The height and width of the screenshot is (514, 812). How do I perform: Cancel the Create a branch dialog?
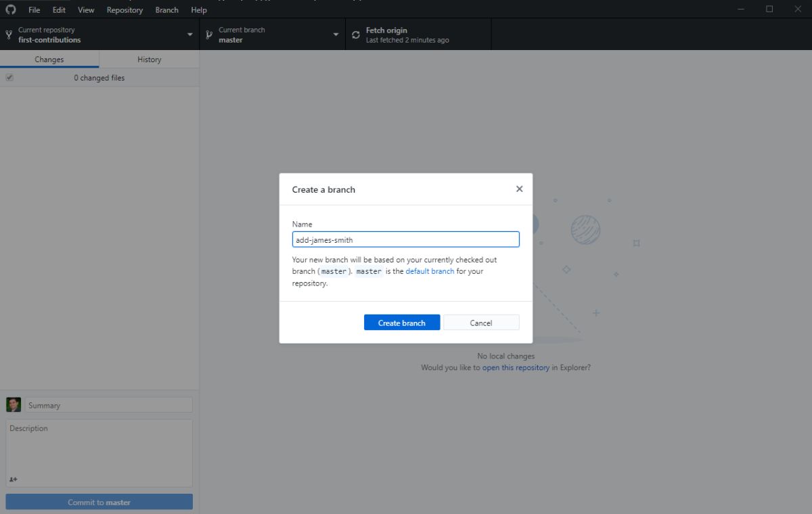(x=481, y=323)
